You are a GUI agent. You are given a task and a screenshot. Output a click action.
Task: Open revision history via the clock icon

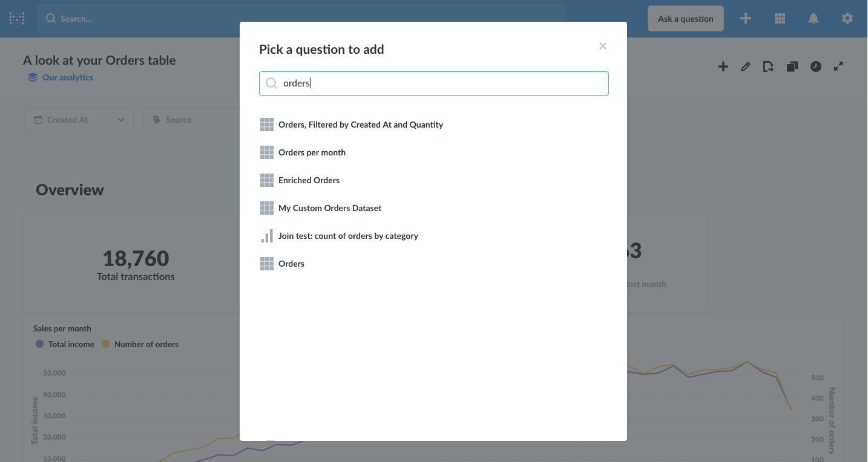click(815, 67)
